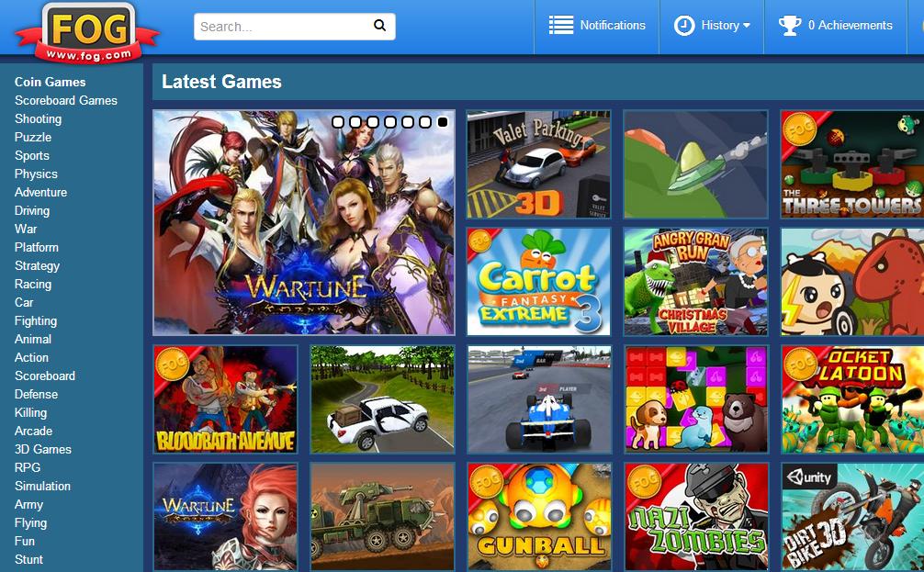The image size is (924, 572).
Task: Select the seventh filled slideshow dot
Action: (x=443, y=122)
